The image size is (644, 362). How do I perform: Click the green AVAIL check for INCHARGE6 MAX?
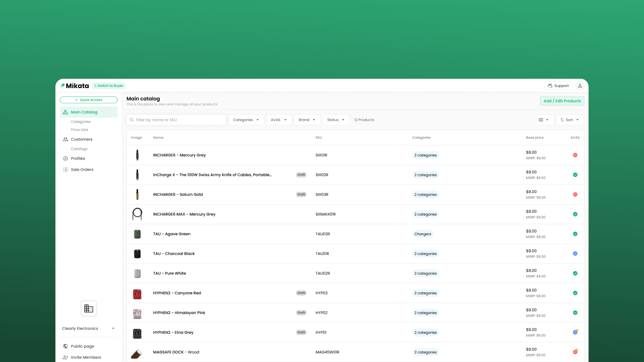click(575, 214)
